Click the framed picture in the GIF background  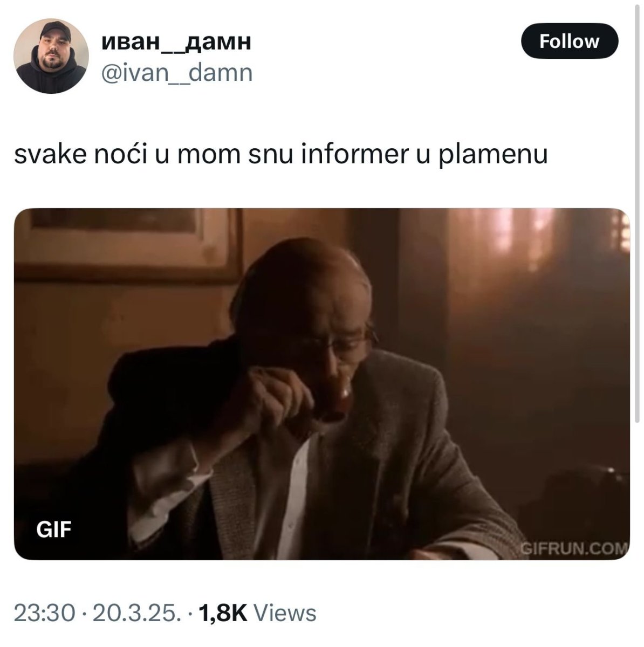tap(128, 242)
